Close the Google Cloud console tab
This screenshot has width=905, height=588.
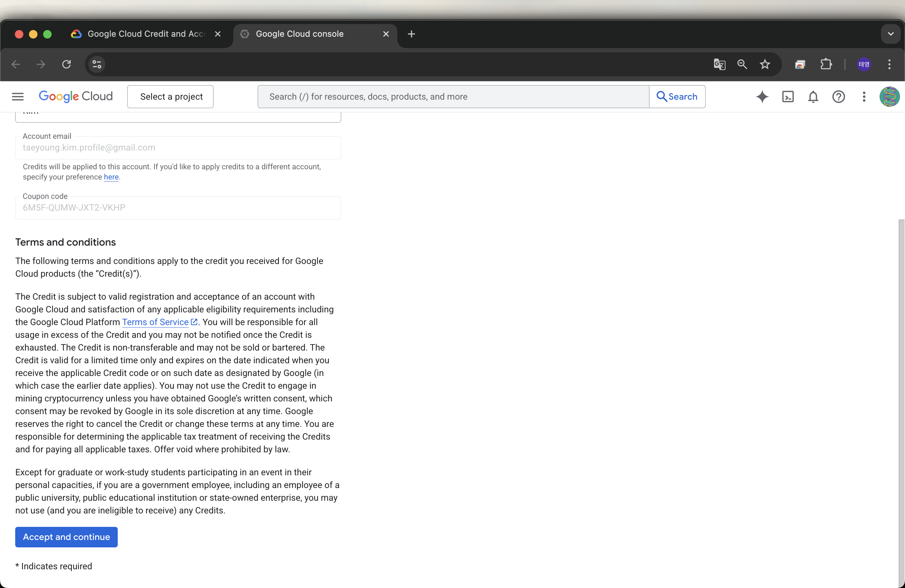pos(386,34)
